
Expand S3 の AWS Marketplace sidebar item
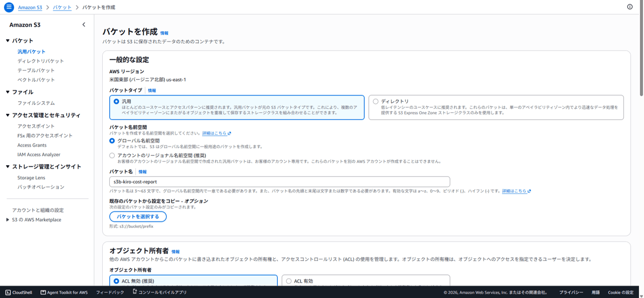click(8, 220)
